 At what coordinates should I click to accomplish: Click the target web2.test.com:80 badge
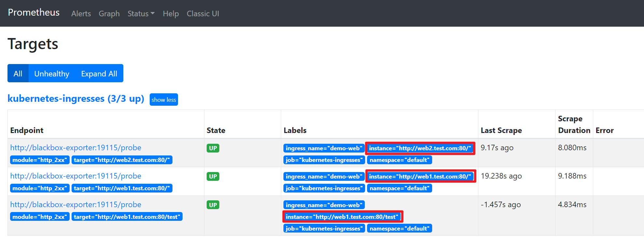pos(122,160)
